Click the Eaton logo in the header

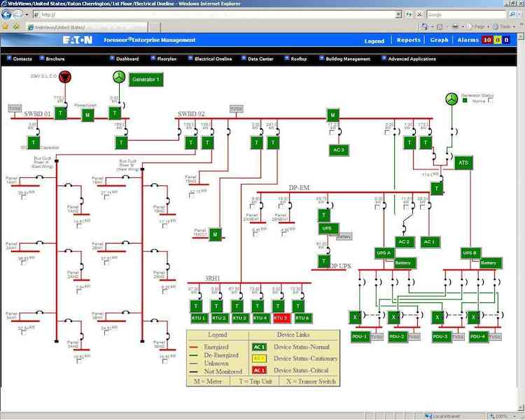78,40
